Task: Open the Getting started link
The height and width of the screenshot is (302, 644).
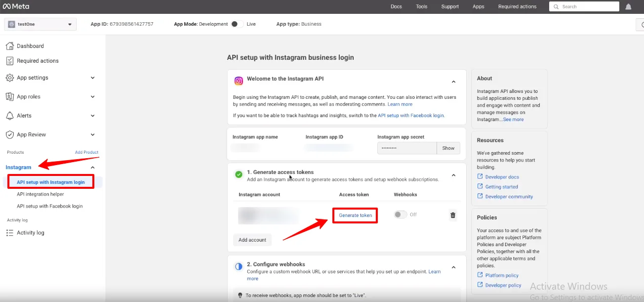Action: [x=502, y=187]
